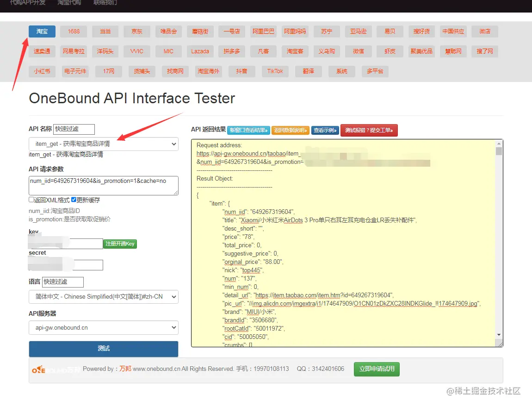
Task: Open the 亚马逊 platform tab
Action: pos(358,31)
